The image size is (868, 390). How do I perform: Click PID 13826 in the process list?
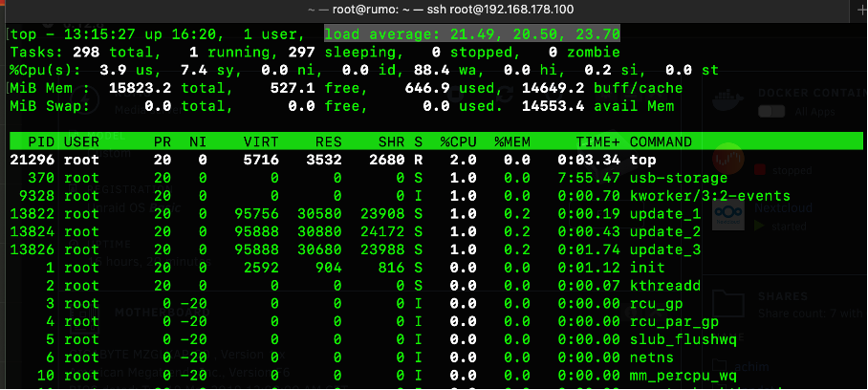pos(33,249)
